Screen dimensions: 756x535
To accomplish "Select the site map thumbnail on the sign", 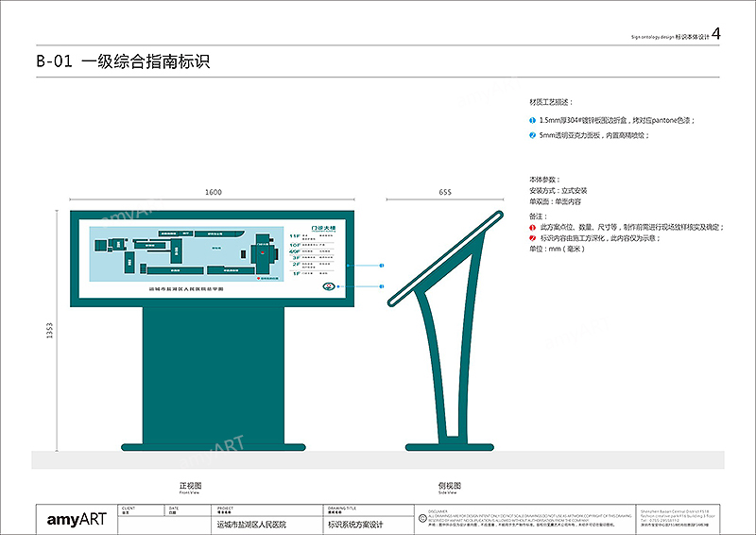I will [187, 253].
